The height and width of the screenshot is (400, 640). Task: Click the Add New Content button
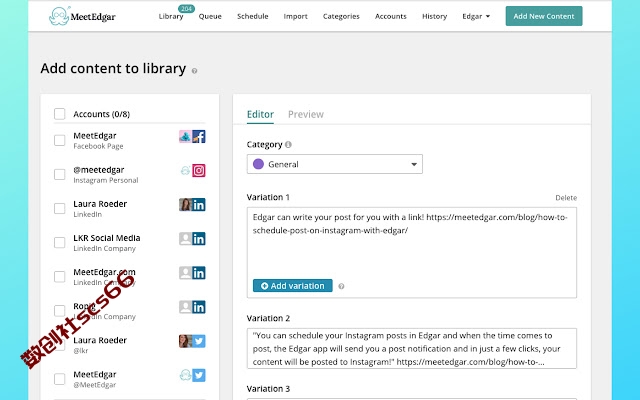pos(544,16)
